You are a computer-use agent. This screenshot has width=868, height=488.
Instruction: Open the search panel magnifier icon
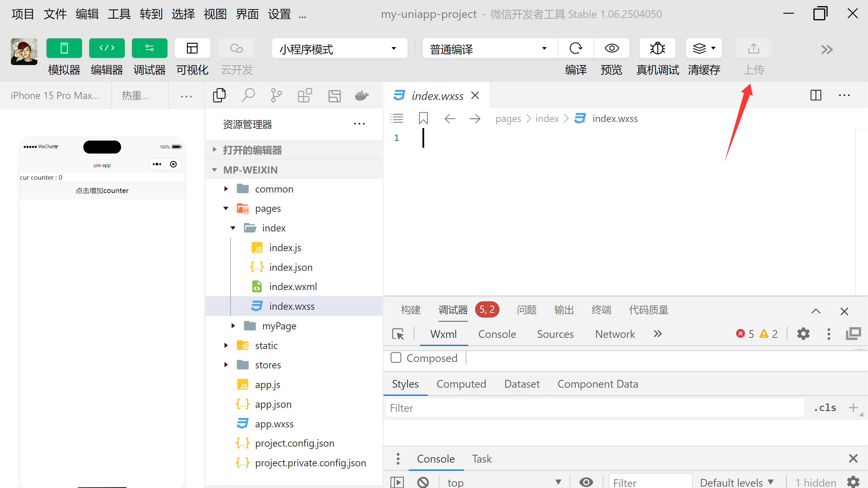click(248, 96)
